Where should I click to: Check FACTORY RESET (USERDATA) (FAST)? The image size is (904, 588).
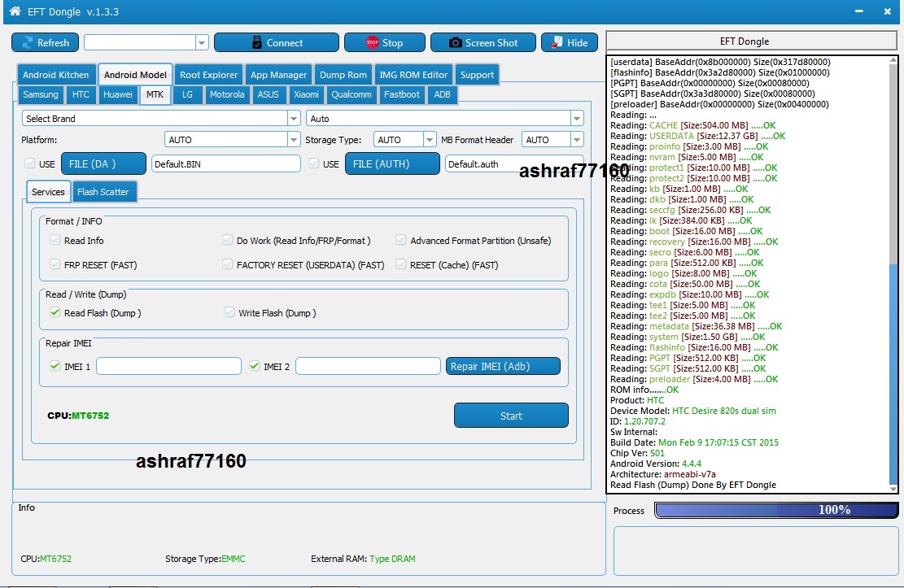[x=227, y=264]
